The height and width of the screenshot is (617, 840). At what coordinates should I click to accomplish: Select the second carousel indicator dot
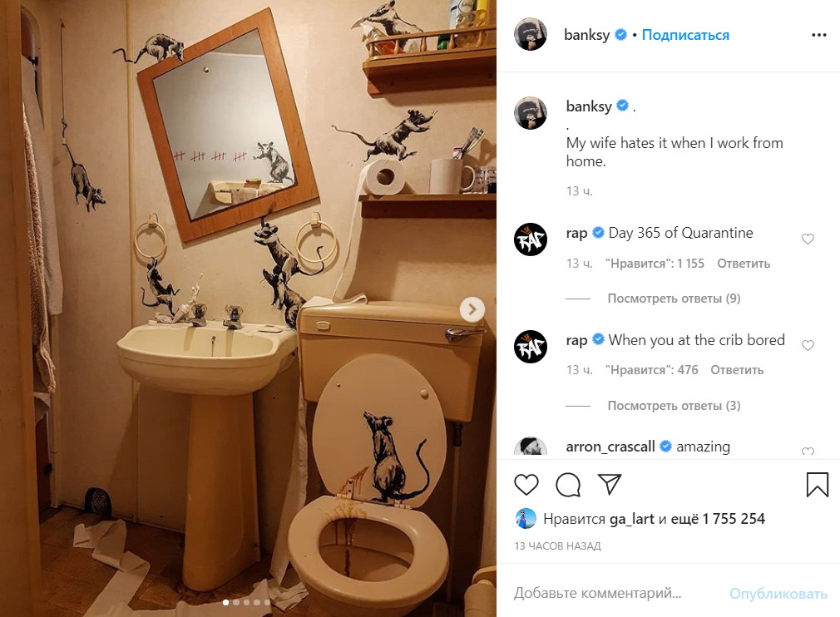235,603
